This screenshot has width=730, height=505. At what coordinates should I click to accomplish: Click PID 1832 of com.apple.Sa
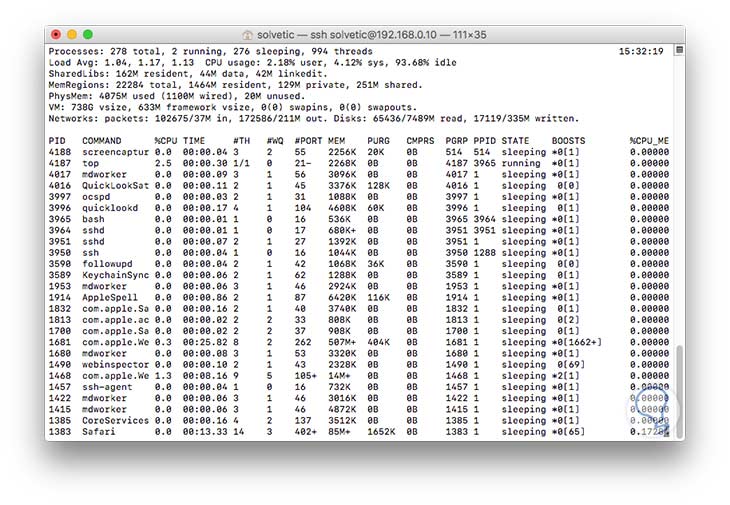tap(60, 309)
